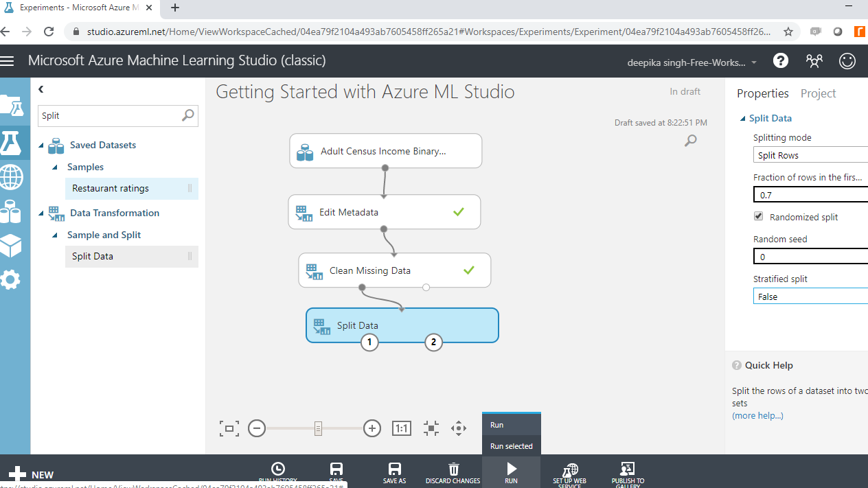The height and width of the screenshot is (488, 868).
Task: Select Split Data module in palette
Action: 132,256
